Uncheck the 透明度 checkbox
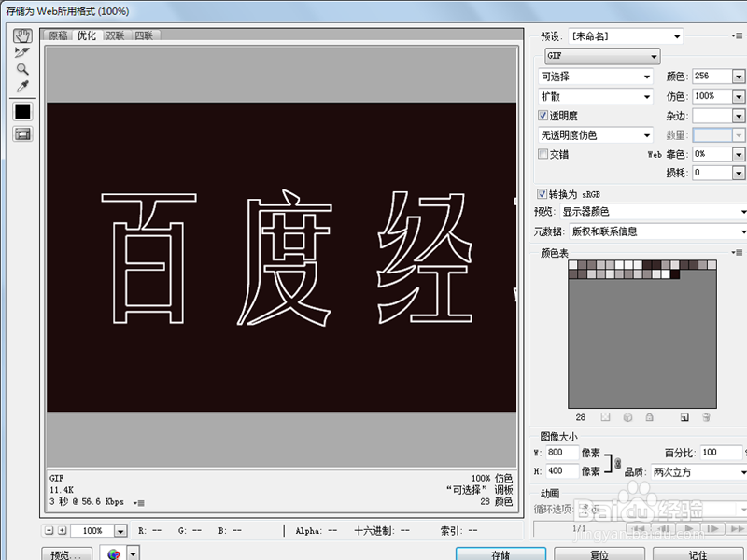Image resolution: width=747 pixels, height=560 pixels. pyautogui.click(x=543, y=115)
